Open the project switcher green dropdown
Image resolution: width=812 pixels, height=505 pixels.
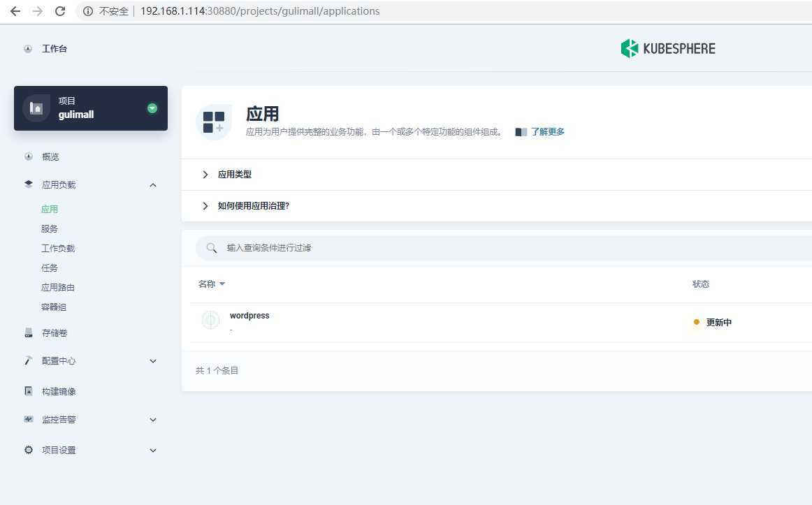152,108
